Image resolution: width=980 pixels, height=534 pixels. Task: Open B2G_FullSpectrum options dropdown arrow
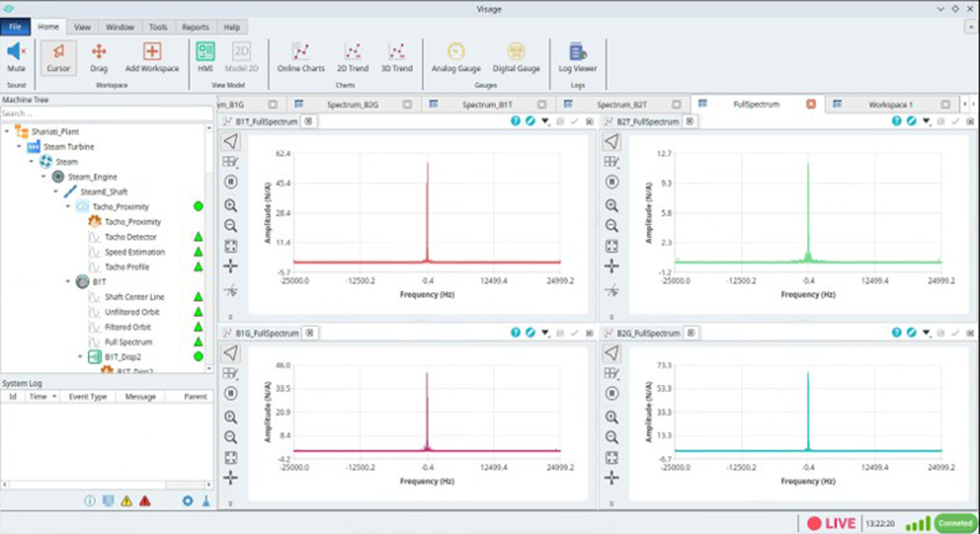pos(926,333)
